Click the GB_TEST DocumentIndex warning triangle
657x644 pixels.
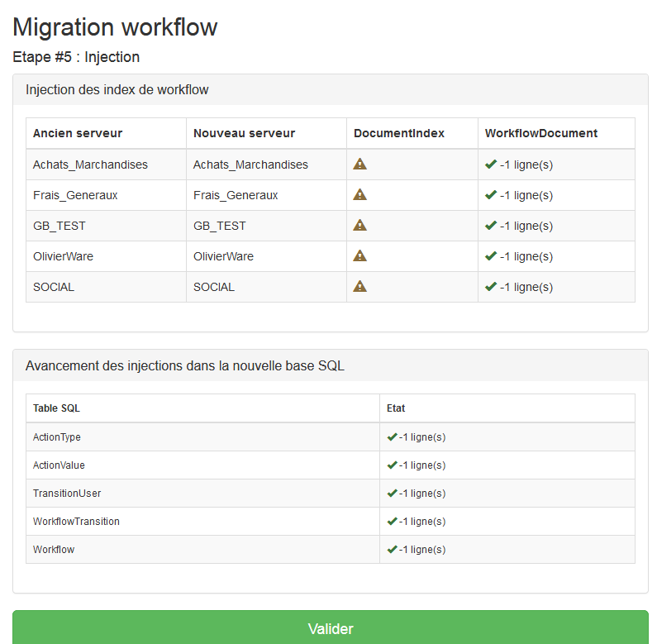359,225
